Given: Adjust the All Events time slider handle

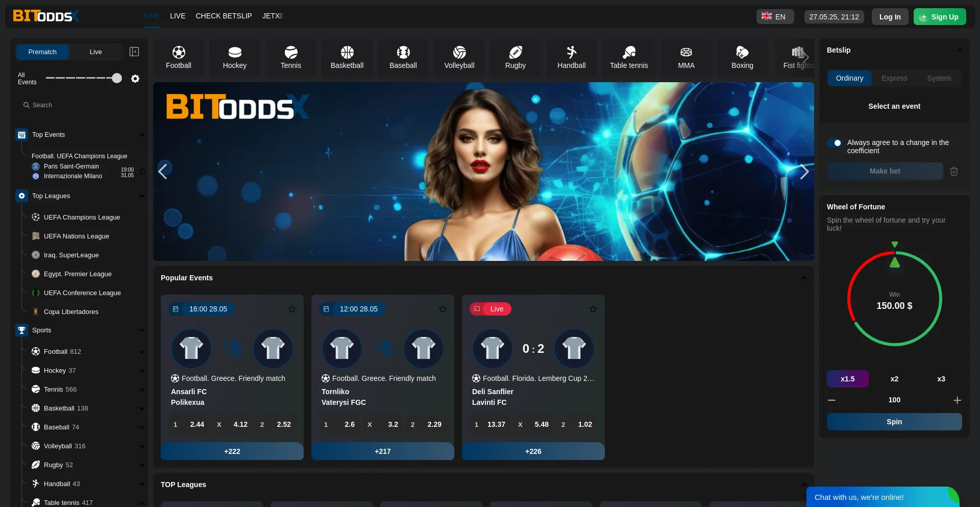Looking at the screenshot, I should point(117,78).
